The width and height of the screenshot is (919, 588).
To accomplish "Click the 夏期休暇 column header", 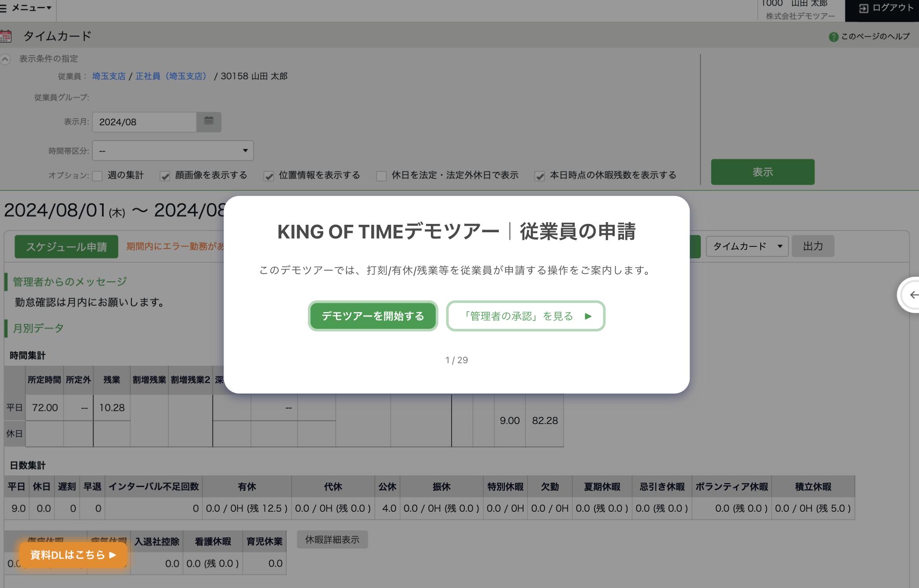I will (x=602, y=487).
